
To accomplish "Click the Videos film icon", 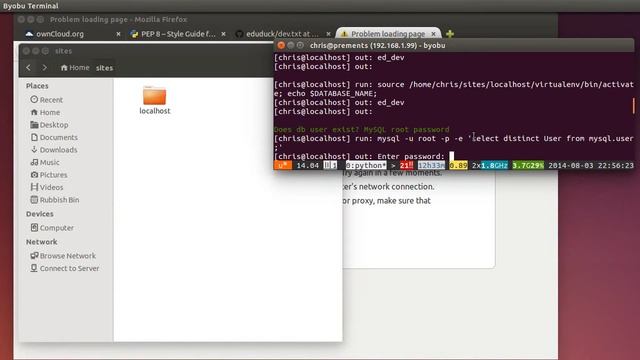I will pos(34,187).
